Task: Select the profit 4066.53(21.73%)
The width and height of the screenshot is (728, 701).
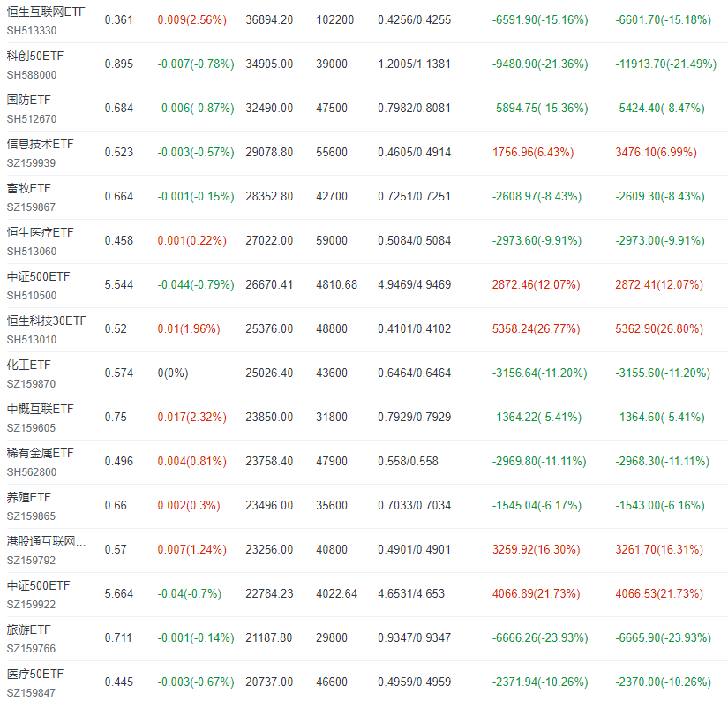Action: click(659, 593)
